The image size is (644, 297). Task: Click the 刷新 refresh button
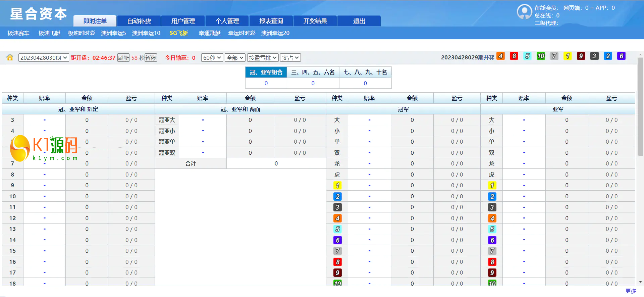pyautogui.click(x=123, y=58)
